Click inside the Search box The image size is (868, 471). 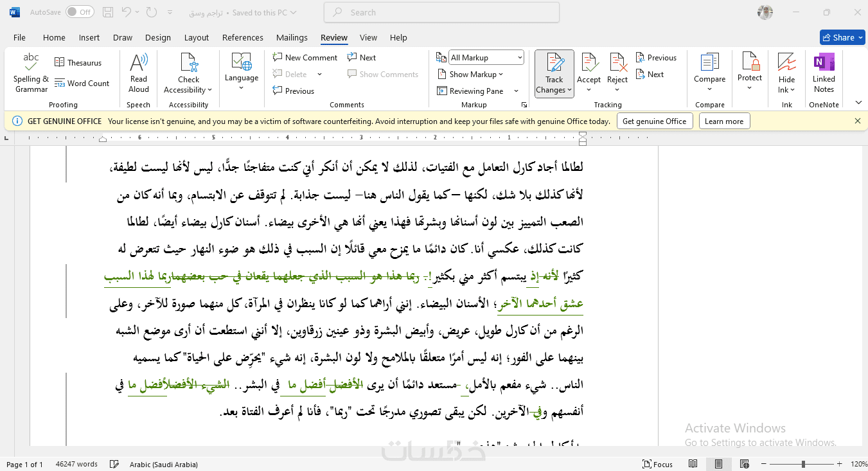tap(441, 12)
